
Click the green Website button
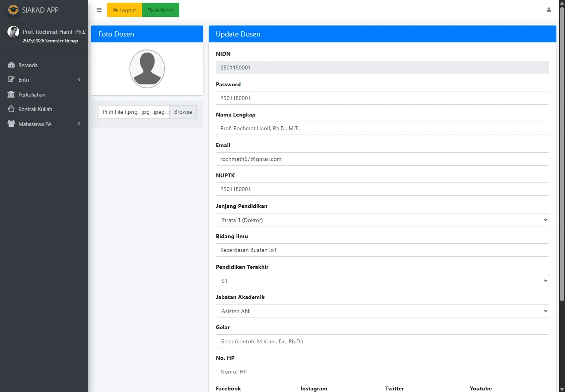160,10
